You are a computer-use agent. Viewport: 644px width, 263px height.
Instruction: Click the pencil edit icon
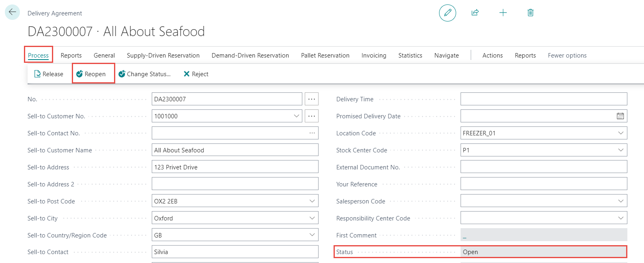447,13
